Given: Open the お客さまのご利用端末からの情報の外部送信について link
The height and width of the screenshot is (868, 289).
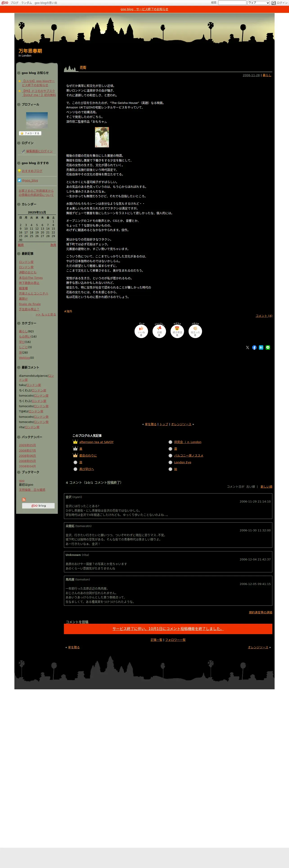Looking at the screenshot, I should tap(36, 193).
